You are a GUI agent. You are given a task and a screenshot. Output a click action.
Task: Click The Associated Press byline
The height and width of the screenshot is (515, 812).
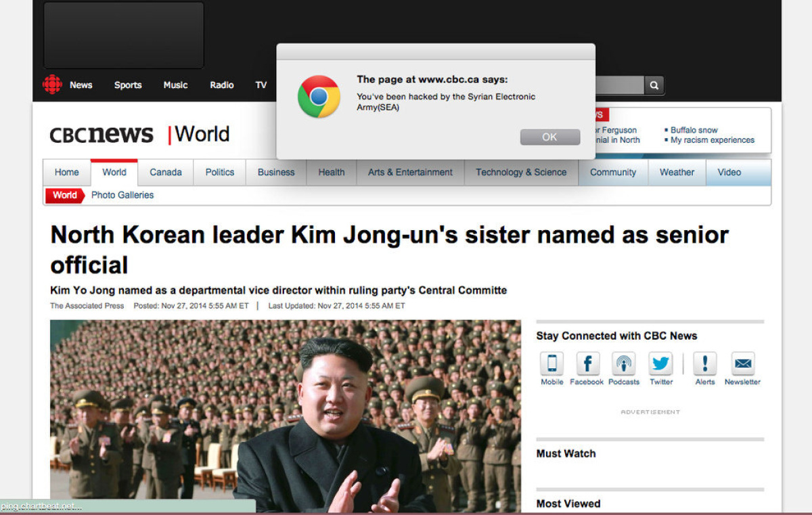coord(87,306)
